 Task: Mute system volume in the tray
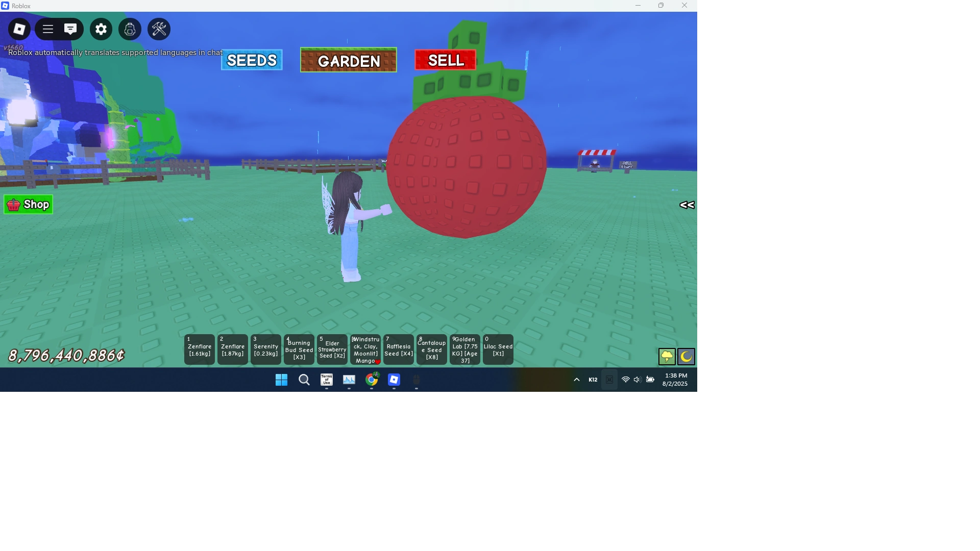click(x=637, y=380)
